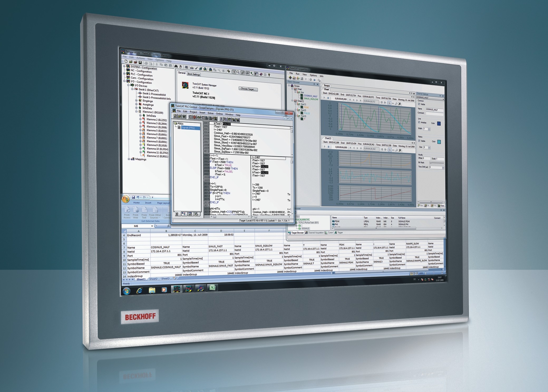The image size is (548, 392).
Task: Select the Find binoculars icon in System Manager toolbar
Action: click(x=176, y=67)
